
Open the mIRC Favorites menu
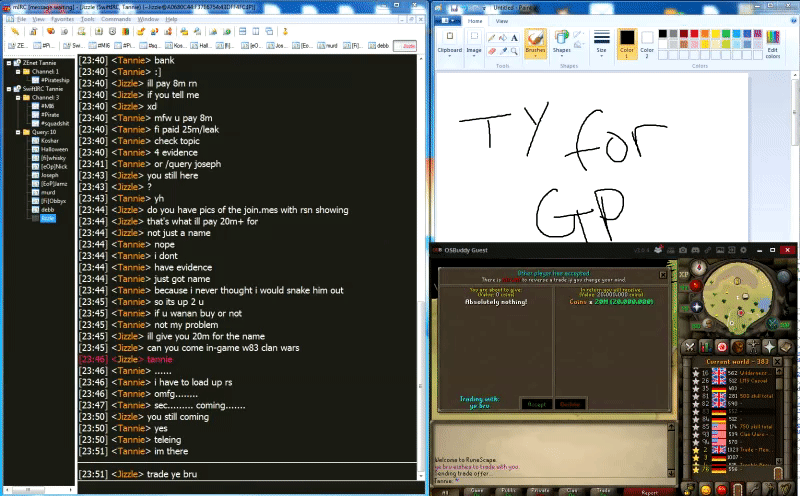(63, 19)
